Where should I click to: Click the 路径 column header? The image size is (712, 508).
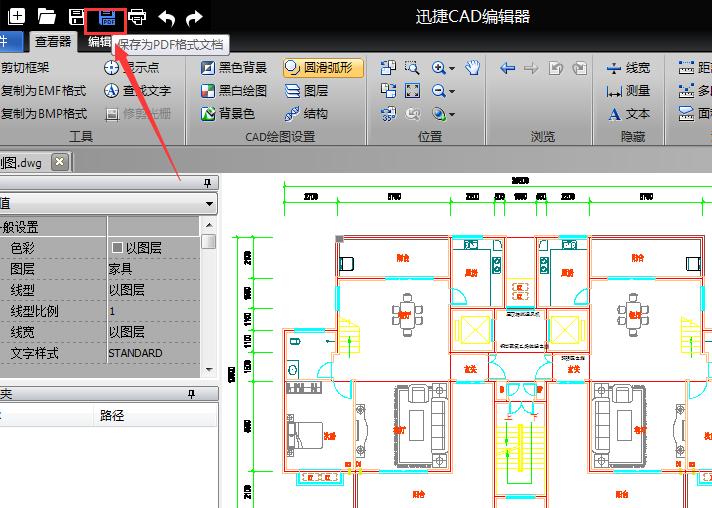tap(112, 415)
